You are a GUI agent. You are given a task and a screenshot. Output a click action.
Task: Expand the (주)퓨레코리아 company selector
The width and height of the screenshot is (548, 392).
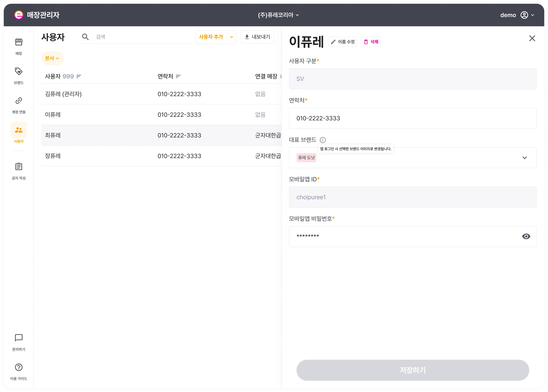[x=278, y=15]
